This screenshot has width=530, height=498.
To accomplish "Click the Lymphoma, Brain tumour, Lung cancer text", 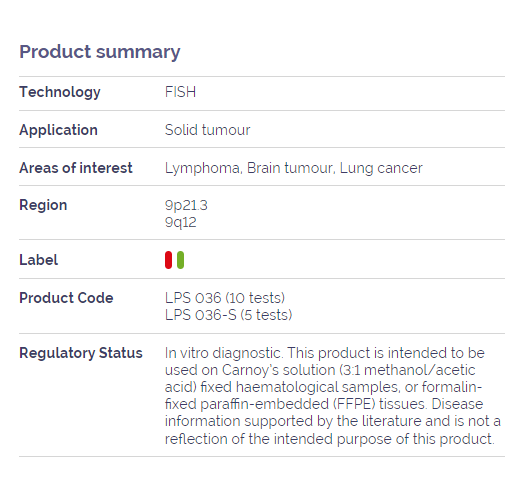I will 294,168.
